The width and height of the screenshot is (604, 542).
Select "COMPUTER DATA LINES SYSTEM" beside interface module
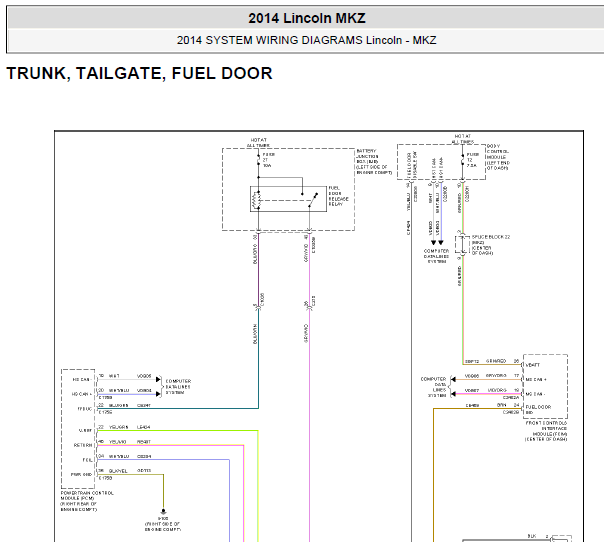[433, 387]
